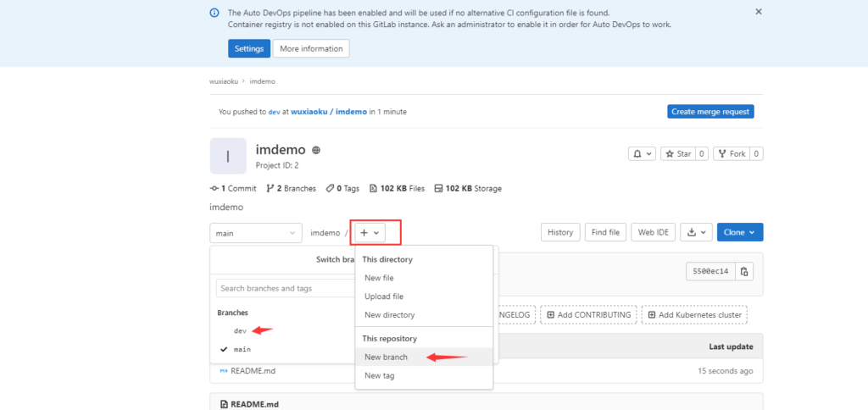Fork the imdemo project
Viewport: 868px width, 410px height.
731,153
